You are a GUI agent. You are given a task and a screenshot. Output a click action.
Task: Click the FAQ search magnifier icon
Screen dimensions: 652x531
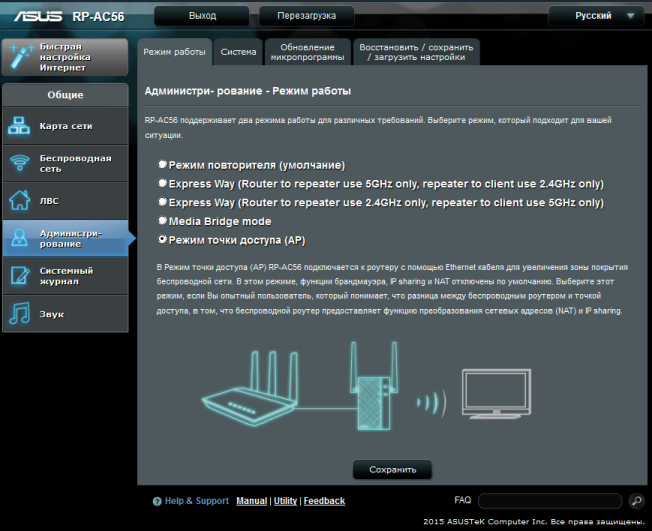[637, 501]
